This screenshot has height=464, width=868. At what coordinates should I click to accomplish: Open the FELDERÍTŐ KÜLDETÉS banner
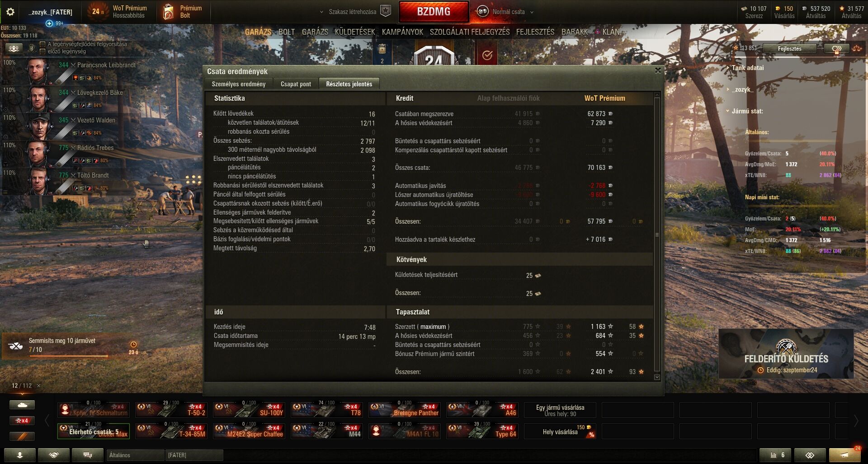786,354
